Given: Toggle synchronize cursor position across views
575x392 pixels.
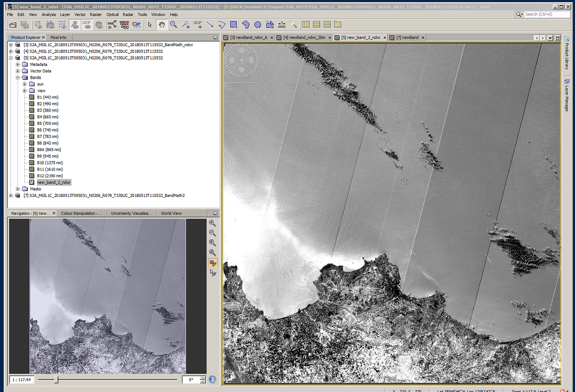Looking at the screenshot, I should [213, 273].
